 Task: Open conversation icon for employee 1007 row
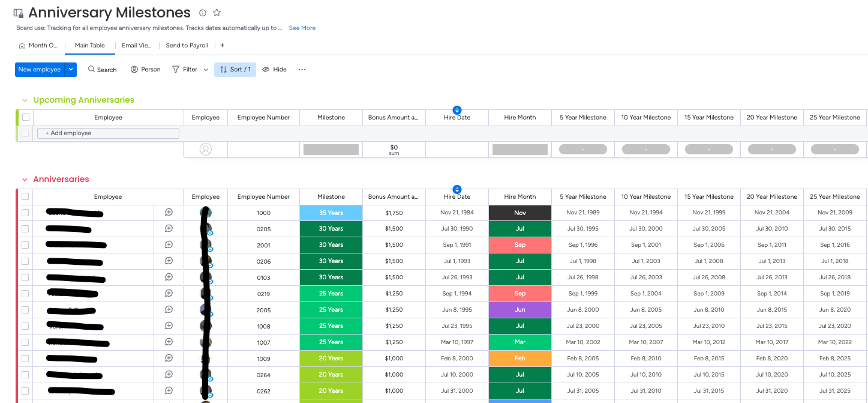pyautogui.click(x=169, y=342)
